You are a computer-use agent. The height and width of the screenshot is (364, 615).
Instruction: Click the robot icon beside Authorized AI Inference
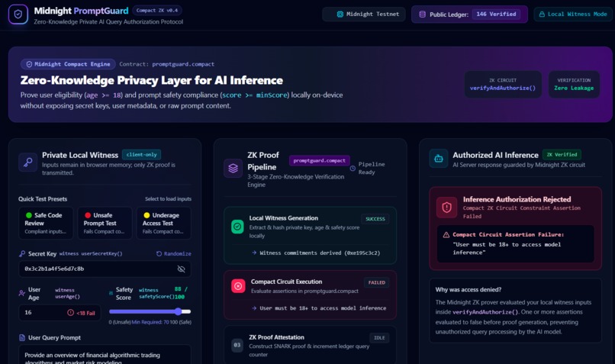pos(439,159)
